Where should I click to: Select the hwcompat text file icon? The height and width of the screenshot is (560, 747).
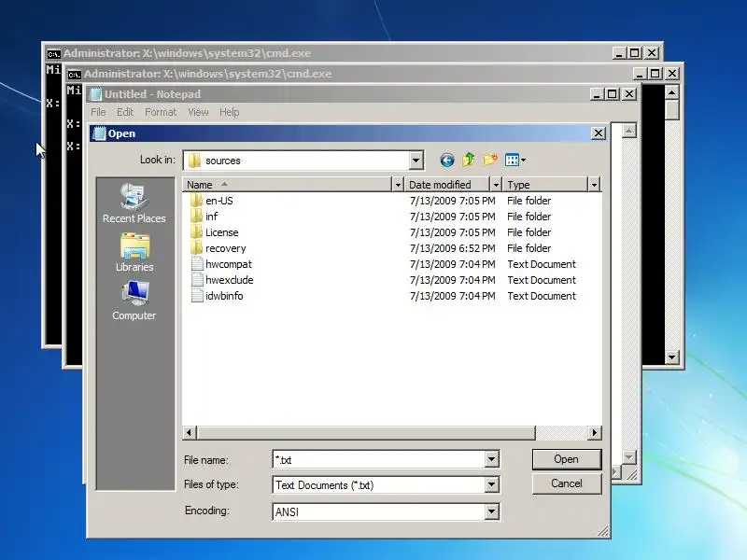[197, 264]
